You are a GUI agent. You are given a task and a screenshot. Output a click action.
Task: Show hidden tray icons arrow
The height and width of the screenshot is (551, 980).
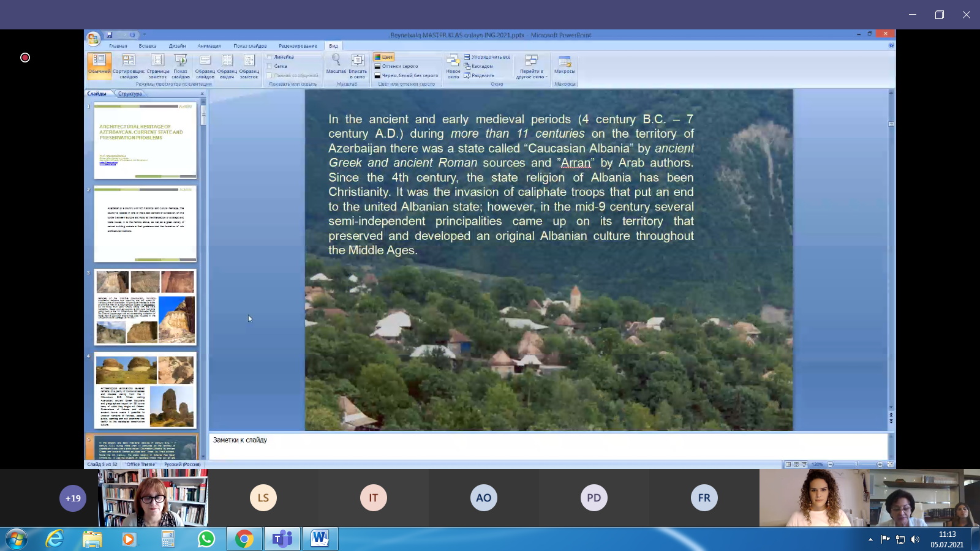point(870,539)
